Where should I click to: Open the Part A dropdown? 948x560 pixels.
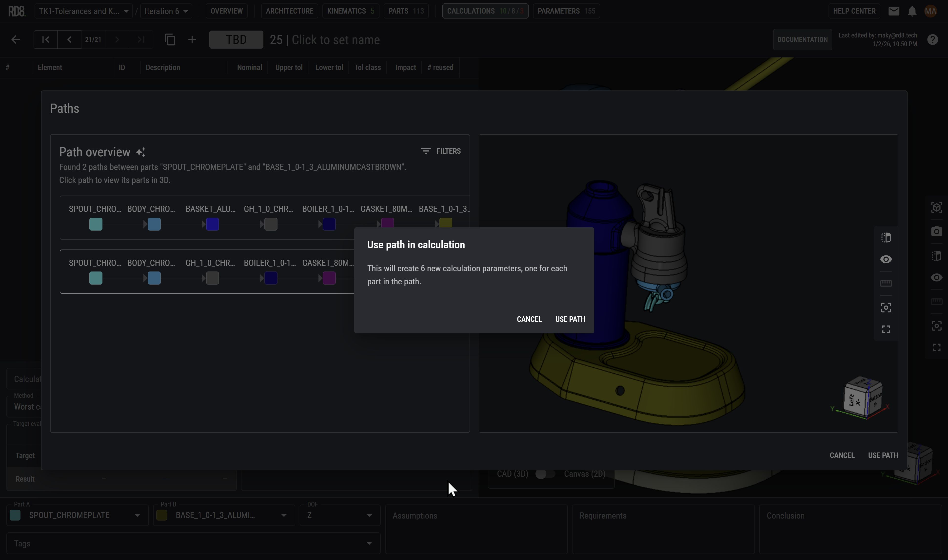137,515
